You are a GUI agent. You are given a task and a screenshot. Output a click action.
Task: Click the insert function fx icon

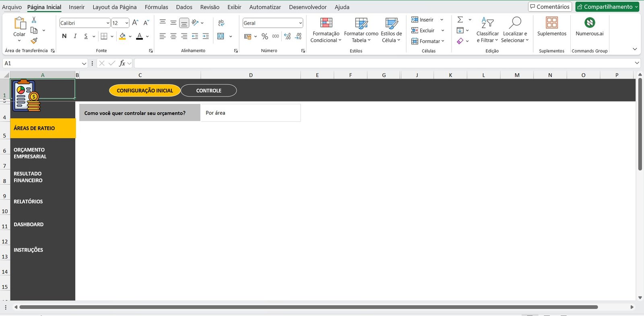click(x=122, y=63)
